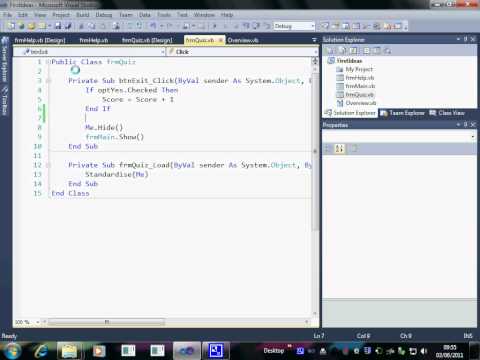Open the Debug configuration dropdown
Screen dimensions: 480x360
(313, 26)
